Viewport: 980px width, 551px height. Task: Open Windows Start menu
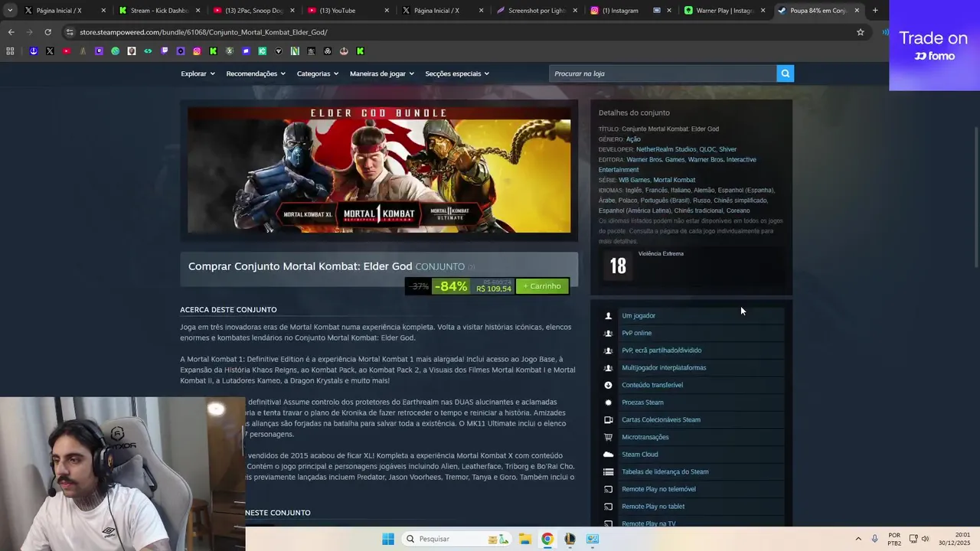point(388,539)
